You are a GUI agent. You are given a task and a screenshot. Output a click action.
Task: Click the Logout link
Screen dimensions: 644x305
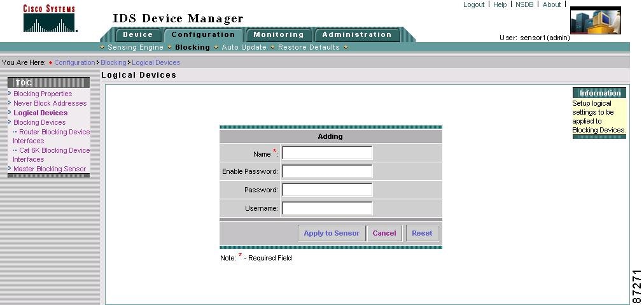[474, 4]
